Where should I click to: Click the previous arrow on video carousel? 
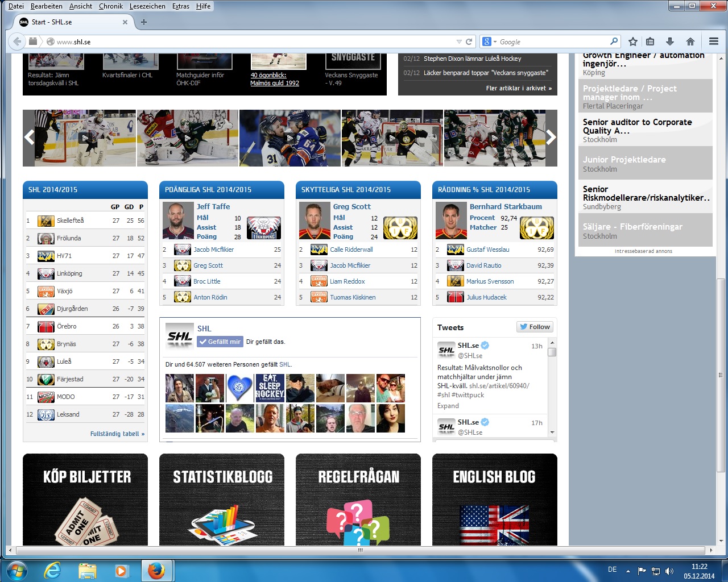pos(29,138)
